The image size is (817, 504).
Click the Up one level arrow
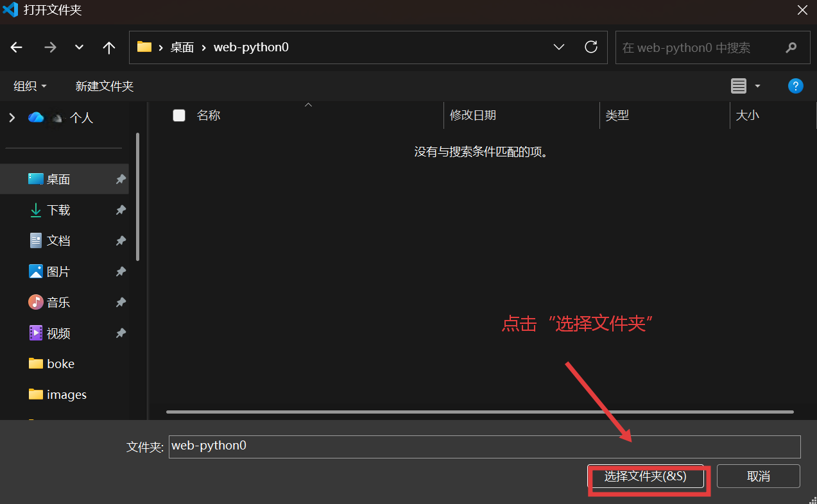tap(109, 47)
